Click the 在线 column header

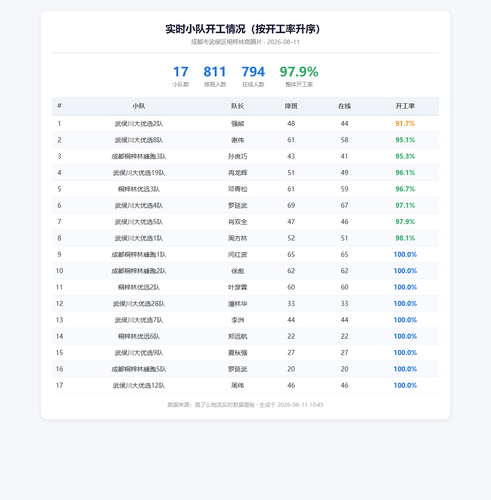344,106
